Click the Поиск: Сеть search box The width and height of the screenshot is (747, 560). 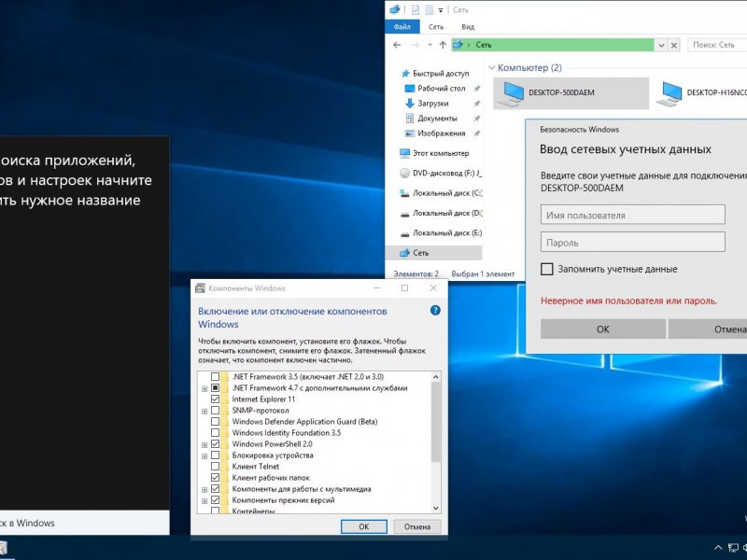[x=717, y=45]
